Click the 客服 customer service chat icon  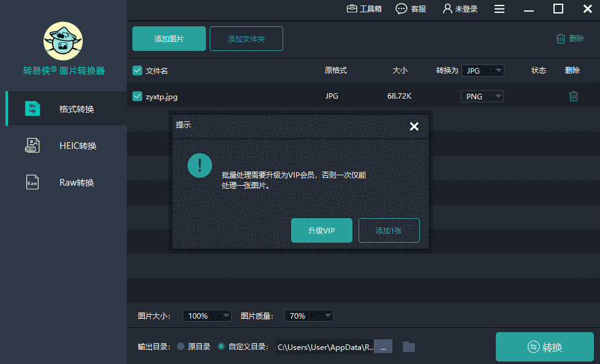click(401, 9)
